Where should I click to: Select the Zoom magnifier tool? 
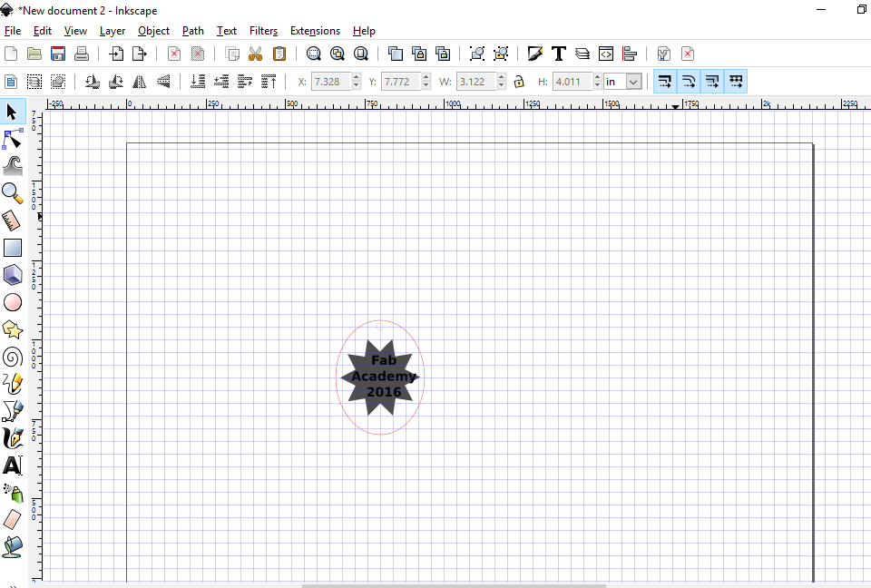coord(12,193)
